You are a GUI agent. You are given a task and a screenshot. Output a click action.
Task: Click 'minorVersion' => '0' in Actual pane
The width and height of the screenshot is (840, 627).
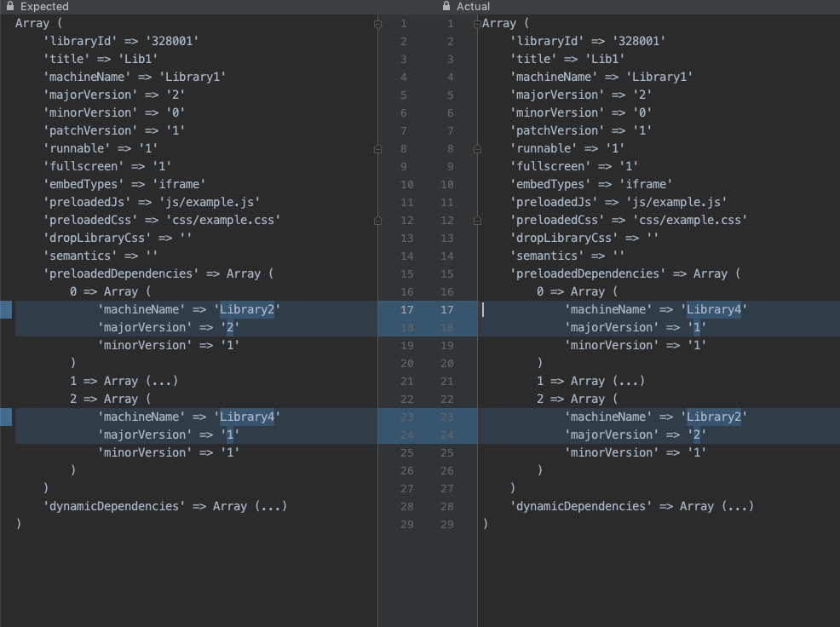coord(581,112)
